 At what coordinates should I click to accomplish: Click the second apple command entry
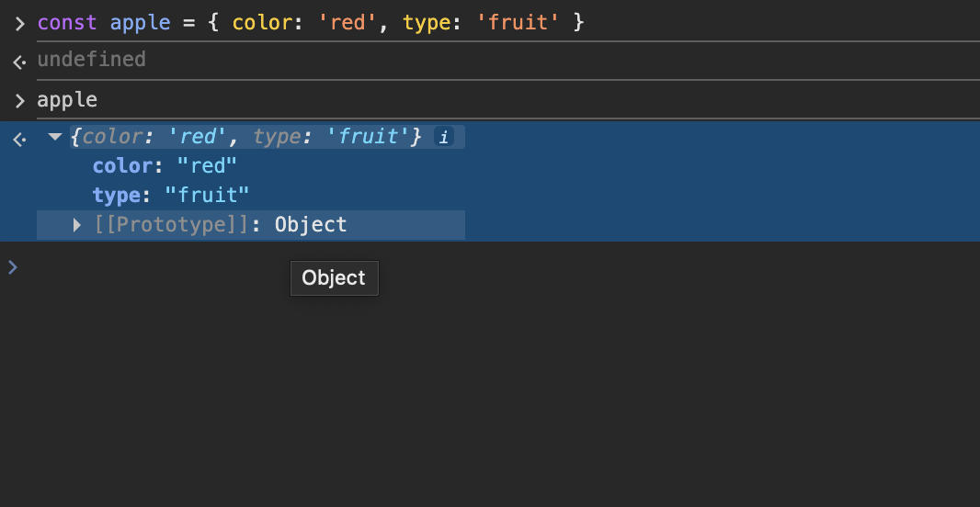[x=67, y=100]
